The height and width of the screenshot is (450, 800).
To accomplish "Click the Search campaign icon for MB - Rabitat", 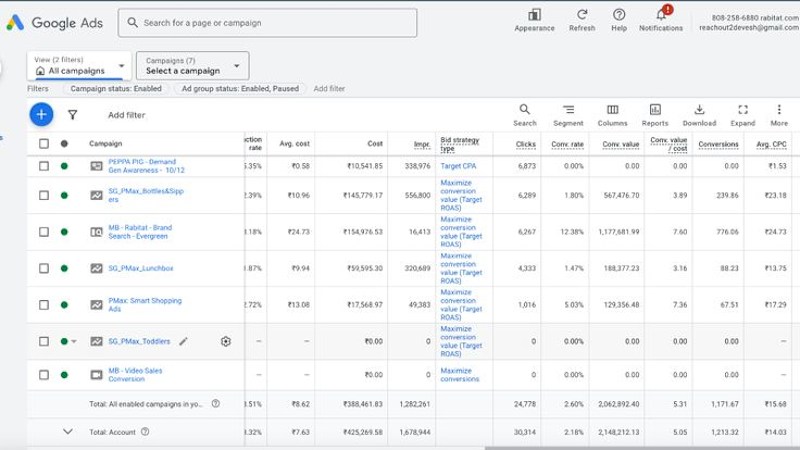I will coord(96,232).
